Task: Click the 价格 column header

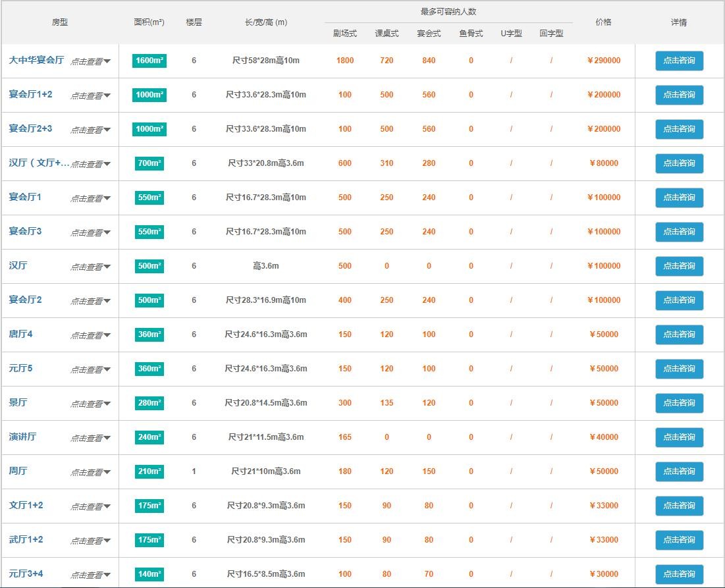Action: [x=603, y=22]
